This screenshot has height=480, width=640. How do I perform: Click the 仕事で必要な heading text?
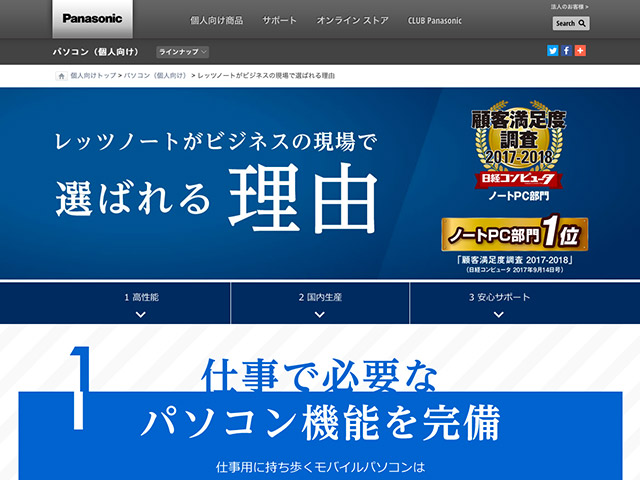[320, 376]
